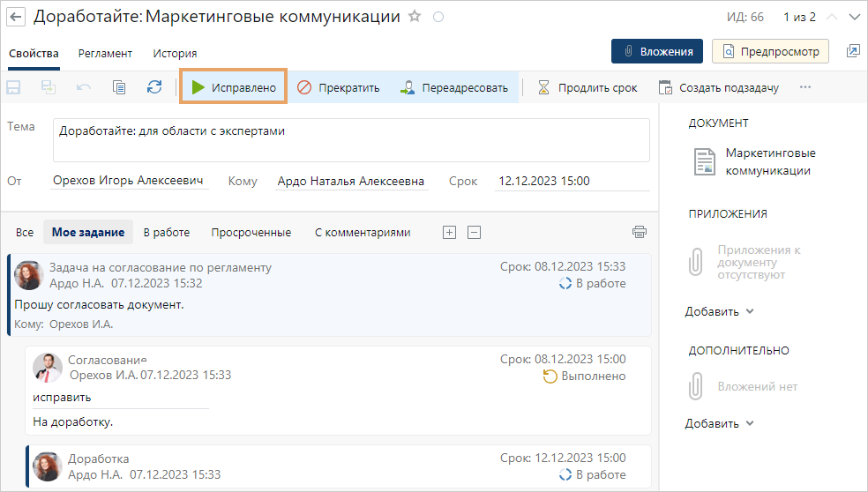
Task: Open task in new window icon
Action: [852, 51]
